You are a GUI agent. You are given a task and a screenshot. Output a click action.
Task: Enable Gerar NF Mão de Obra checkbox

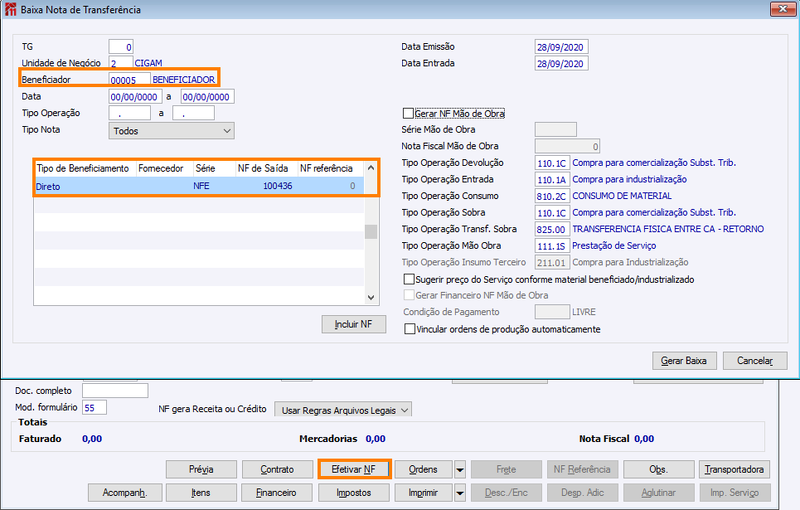pos(409,113)
